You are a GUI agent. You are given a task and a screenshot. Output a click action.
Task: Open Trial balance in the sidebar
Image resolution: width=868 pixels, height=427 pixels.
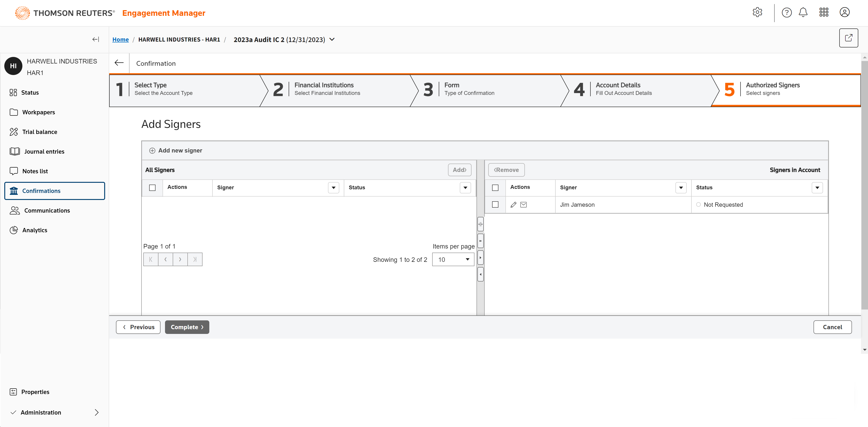point(39,132)
